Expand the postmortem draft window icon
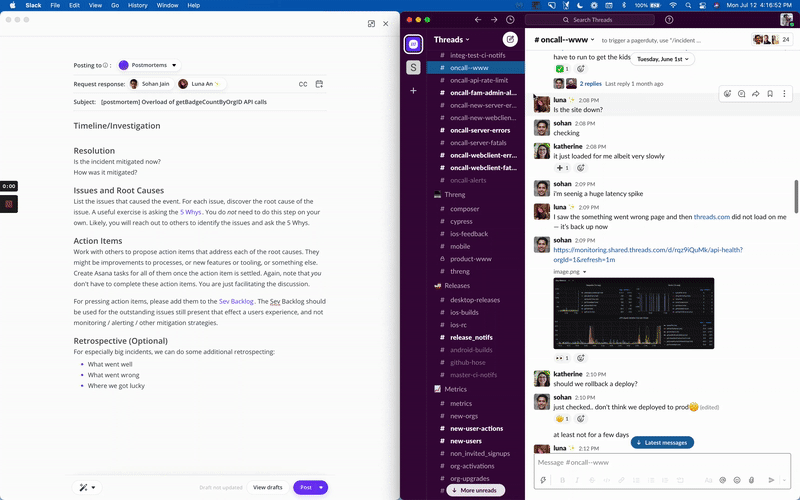Image resolution: width=800 pixels, height=500 pixels. coord(371,23)
